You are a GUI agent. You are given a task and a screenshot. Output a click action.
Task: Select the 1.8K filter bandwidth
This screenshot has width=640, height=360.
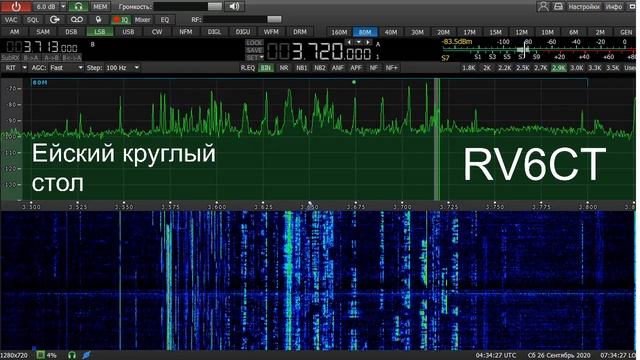[469, 68]
